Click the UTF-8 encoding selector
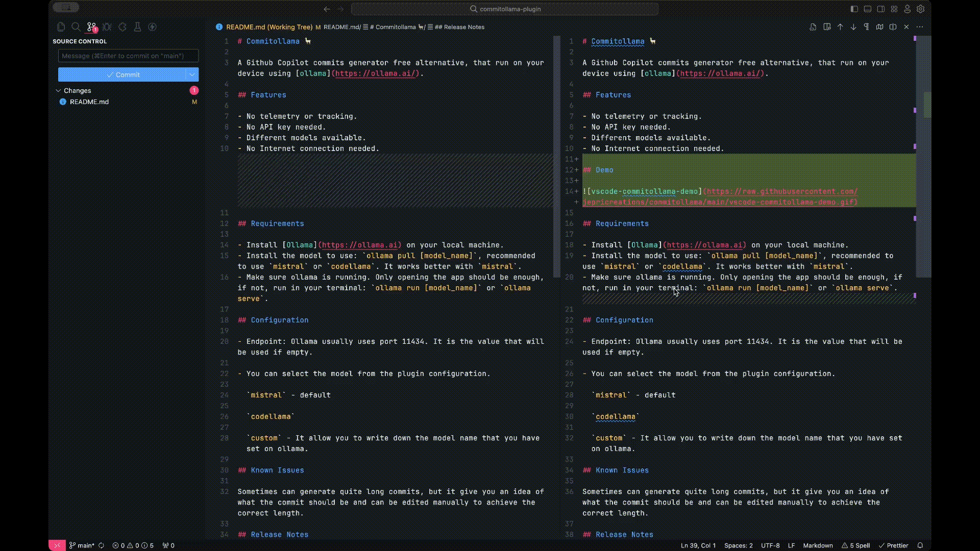The width and height of the screenshot is (980, 551). (770, 545)
